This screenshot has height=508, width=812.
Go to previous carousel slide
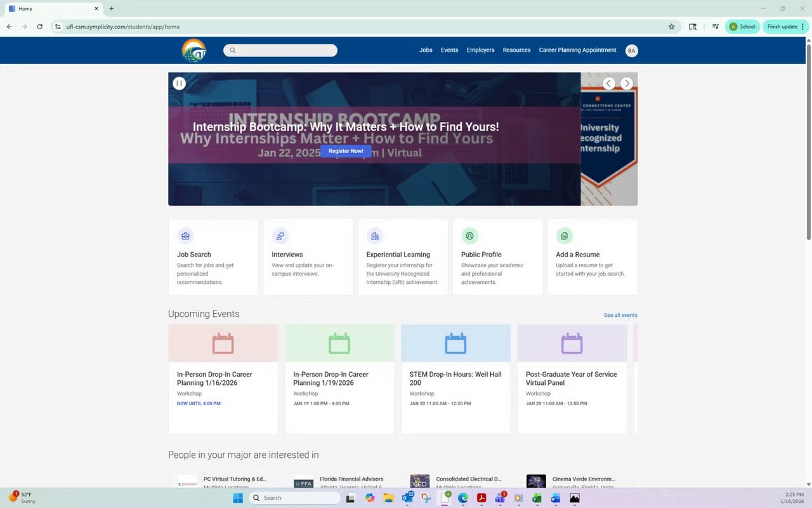pyautogui.click(x=608, y=83)
